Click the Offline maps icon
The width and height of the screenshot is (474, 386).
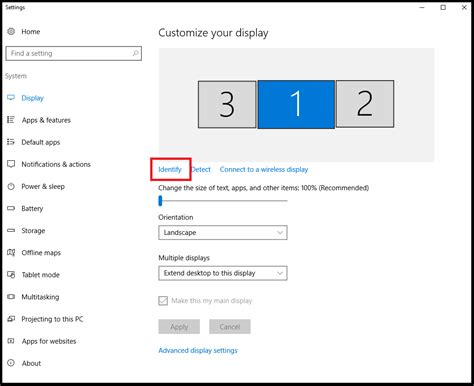11,252
